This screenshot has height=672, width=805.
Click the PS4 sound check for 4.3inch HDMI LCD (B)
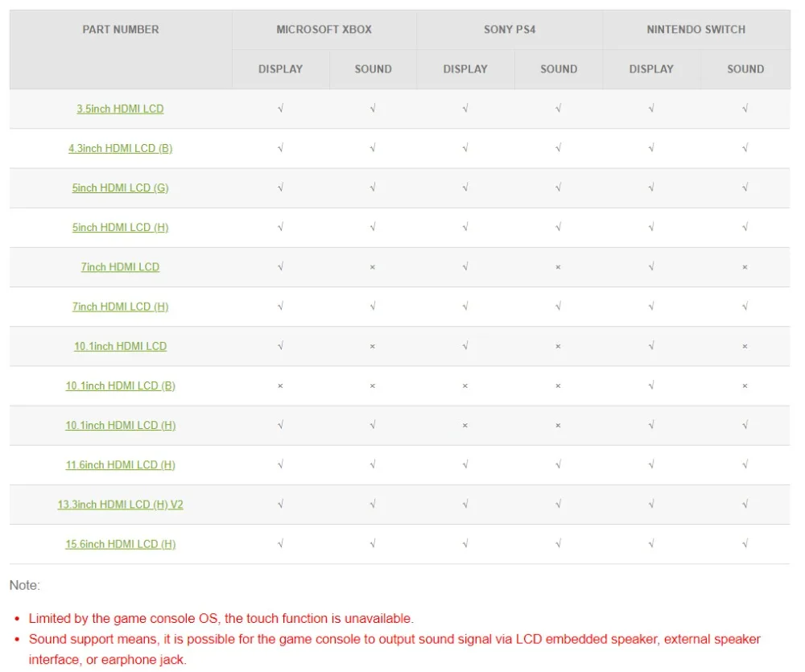(558, 148)
